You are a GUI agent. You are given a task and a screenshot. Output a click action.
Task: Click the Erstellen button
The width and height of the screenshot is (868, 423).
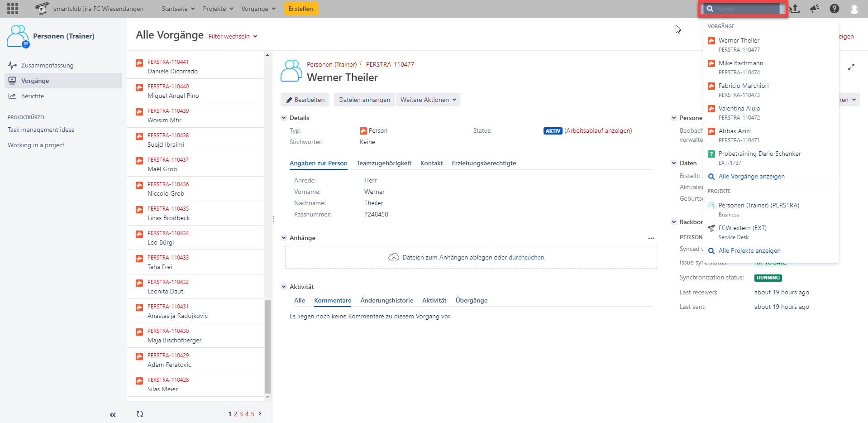pyautogui.click(x=300, y=9)
